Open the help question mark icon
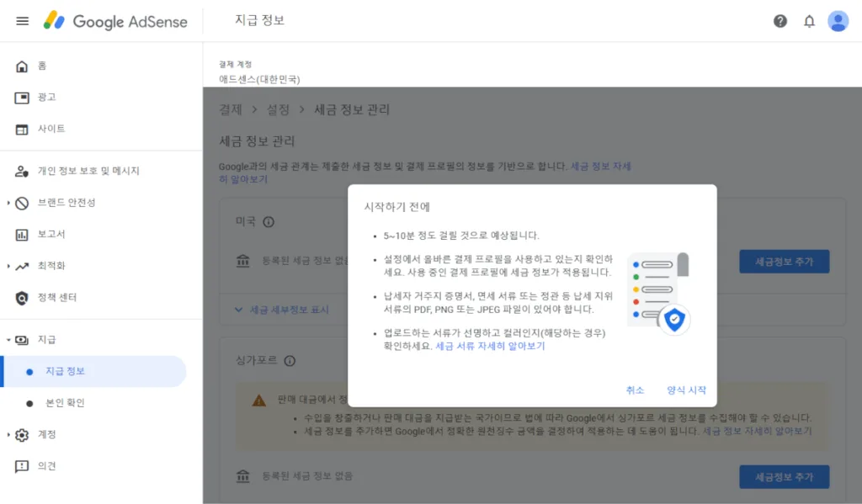 [780, 21]
